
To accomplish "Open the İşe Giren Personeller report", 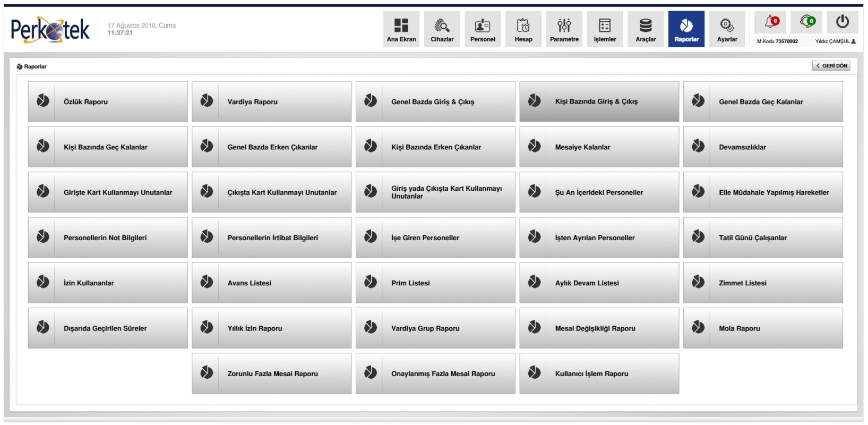I will click(435, 237).
